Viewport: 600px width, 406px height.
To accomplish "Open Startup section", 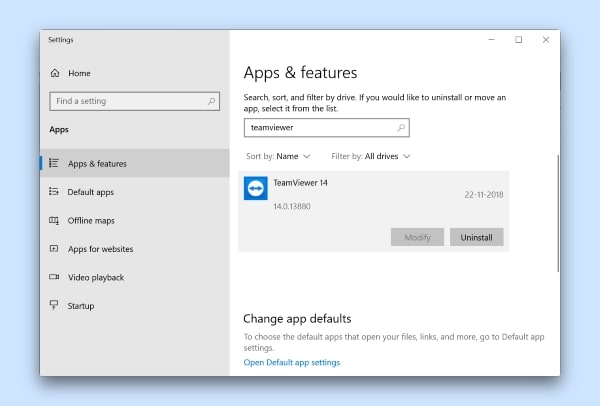I will pos(135,306).
